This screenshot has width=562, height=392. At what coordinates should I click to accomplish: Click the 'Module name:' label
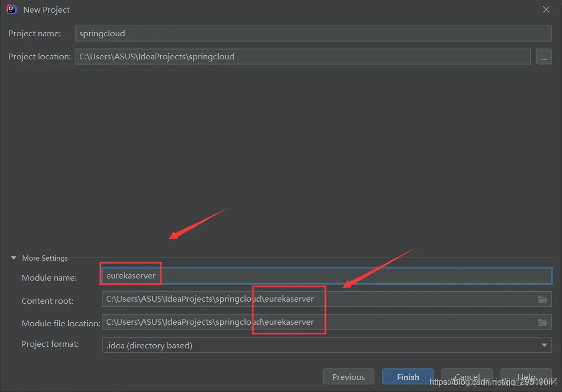click(x=49, y=277)
